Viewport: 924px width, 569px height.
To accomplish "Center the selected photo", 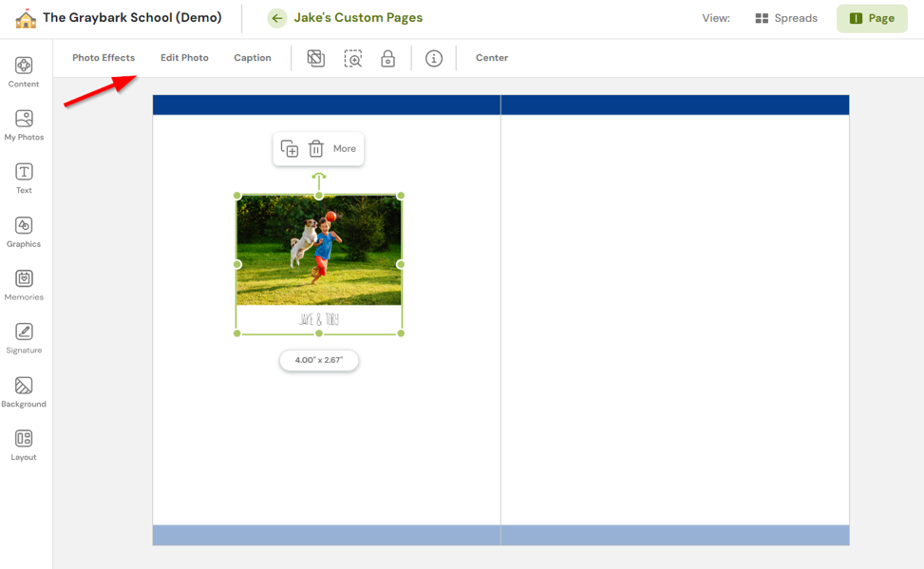I will click(x=491, y=57).
